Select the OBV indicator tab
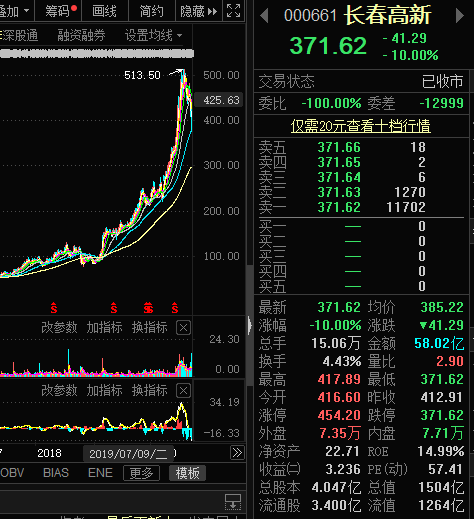This screenshot has width=474, height=519. [12, 473]
